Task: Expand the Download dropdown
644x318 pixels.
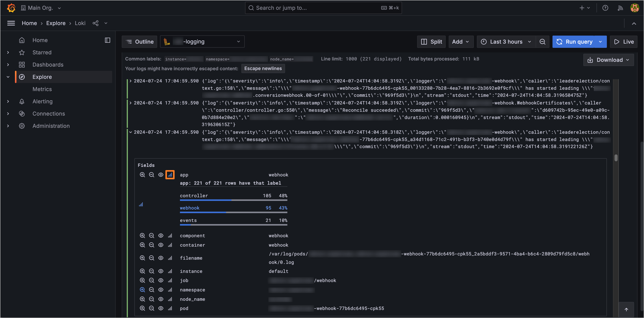Action: (x=608, y=60)
